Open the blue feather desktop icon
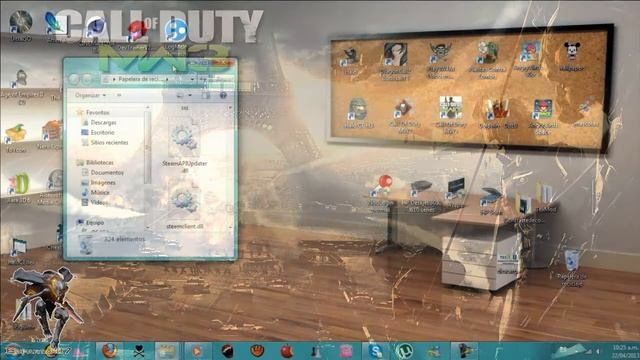640x360 pixels. point(55,25)
